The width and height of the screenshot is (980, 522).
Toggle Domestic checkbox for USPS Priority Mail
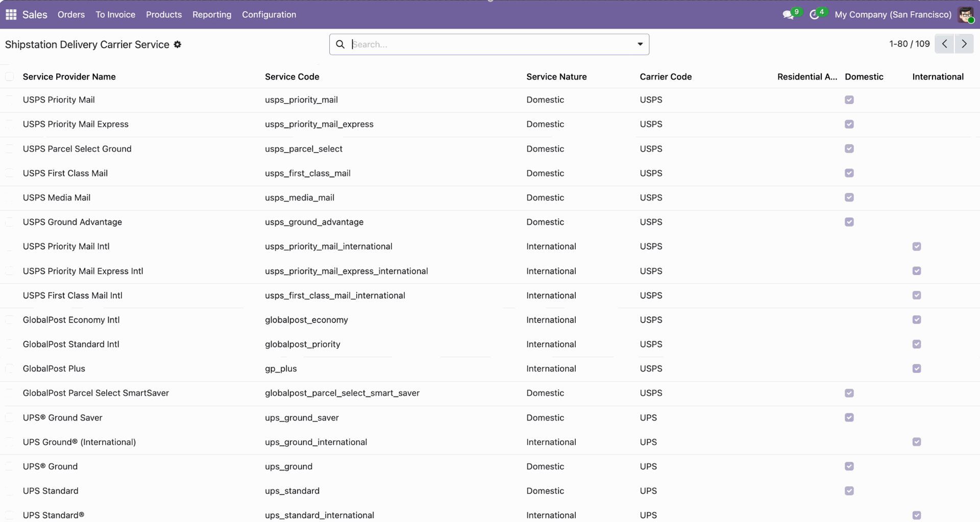coord(849,100)
